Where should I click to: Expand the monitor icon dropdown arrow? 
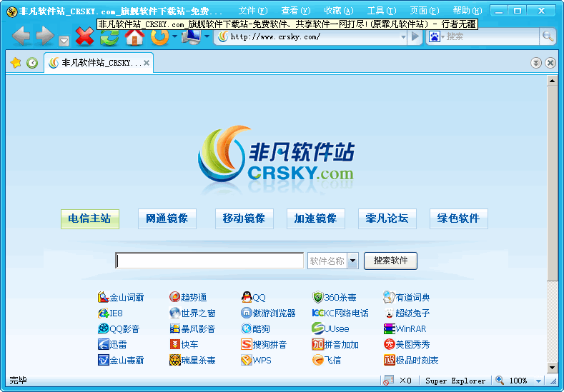tap(207, 36)
